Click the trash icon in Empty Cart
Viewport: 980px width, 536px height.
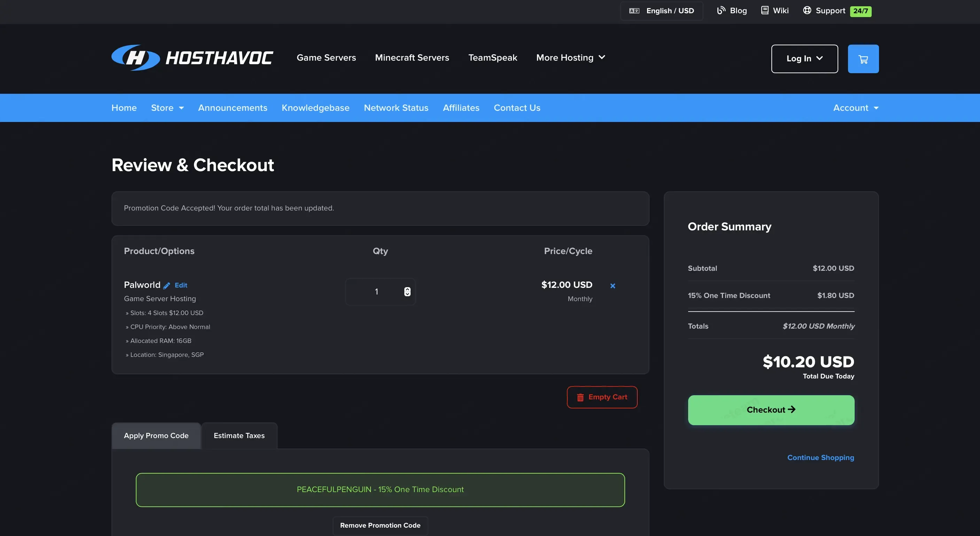580,397
